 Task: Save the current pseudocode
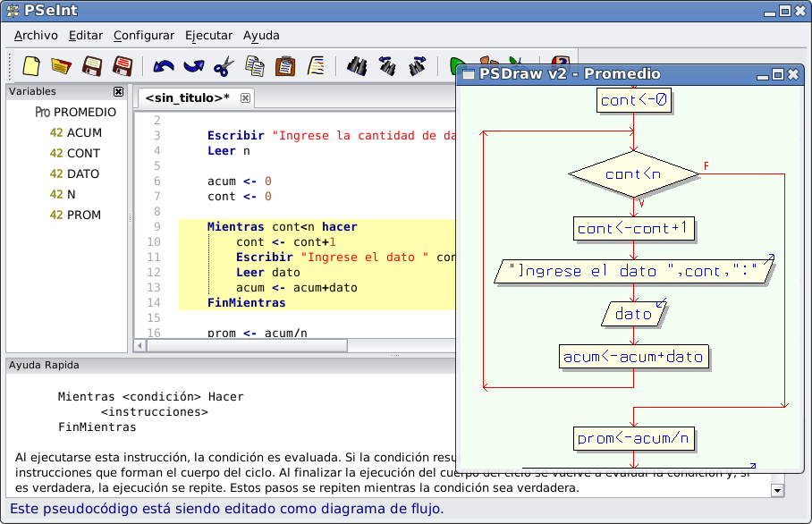89,66
